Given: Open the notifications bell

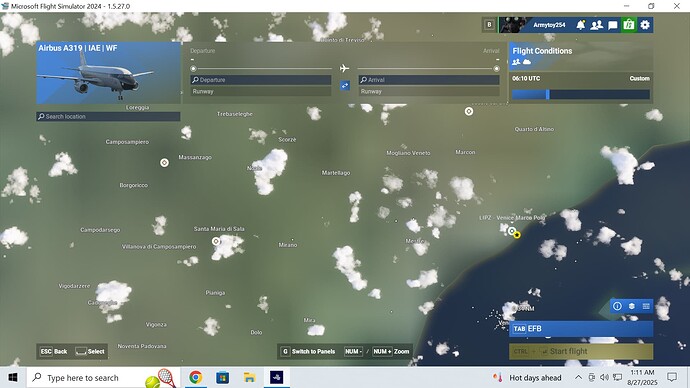Looking at the screenshot, I should [581, 25].
